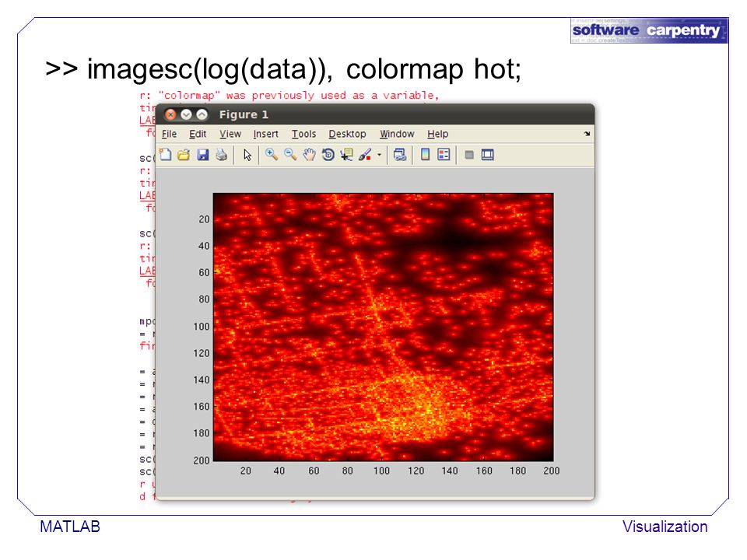747x560 pixels.
Task: Open the Edit menu
Action: point(198,135)
